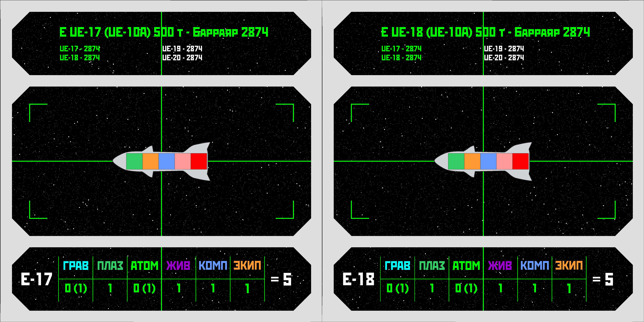Image resolution: width=644 pixels, height=322 pixels.
Task: Click the ЦЕ-19 - 2874 entry in the left header
Action: coord(182,48)
